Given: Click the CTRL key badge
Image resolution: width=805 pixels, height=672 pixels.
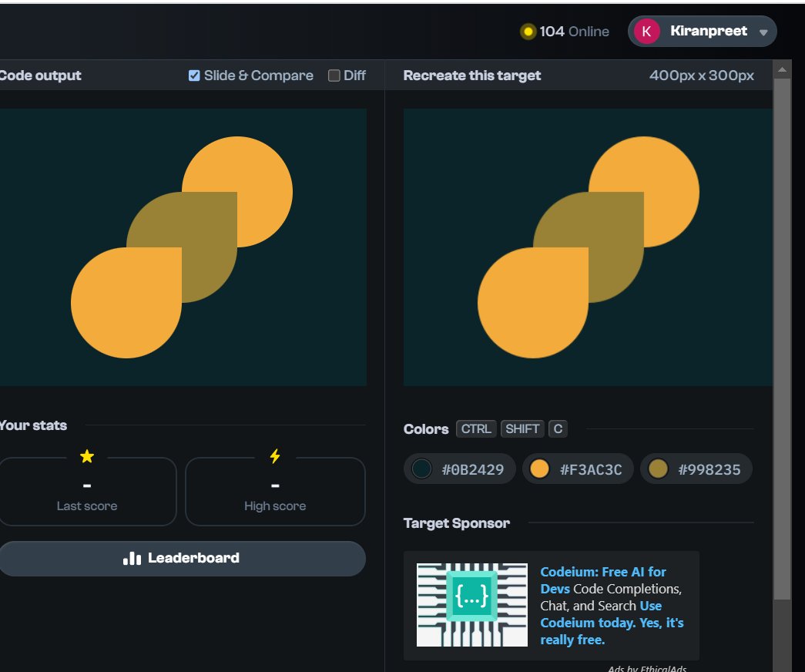Looking at the screenshot, I should click(x=476, y=429).
